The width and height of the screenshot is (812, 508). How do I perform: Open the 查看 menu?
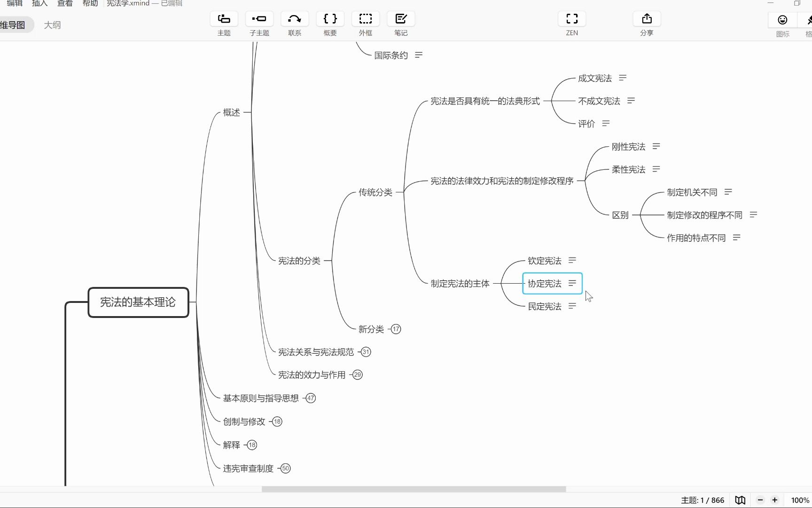[x=65, y=3]
